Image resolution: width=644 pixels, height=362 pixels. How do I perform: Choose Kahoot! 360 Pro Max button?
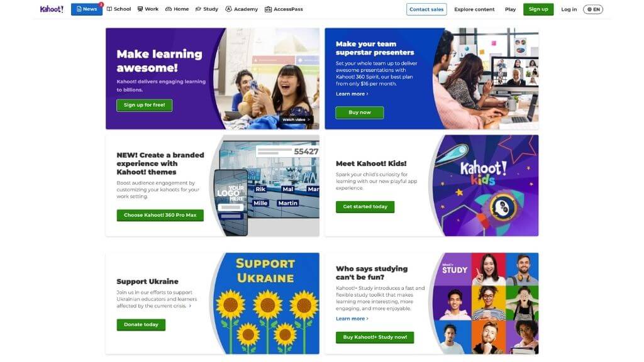pyautogui.click(x=160, y=215)
